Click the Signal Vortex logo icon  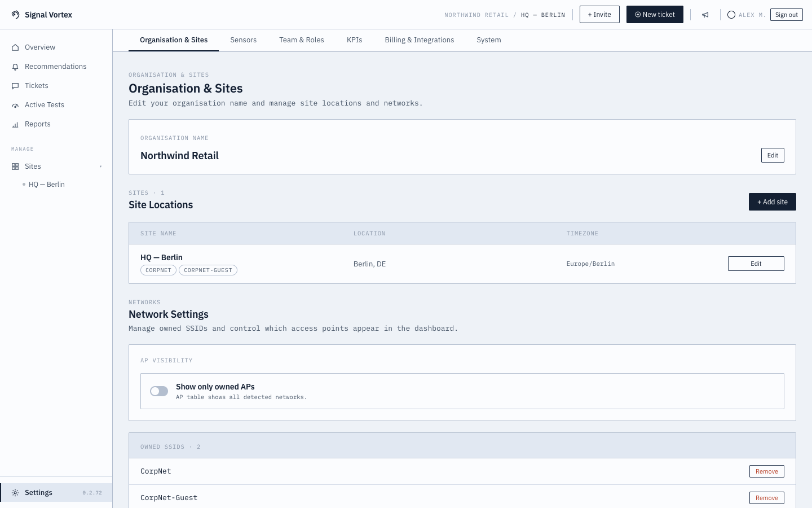[15, 15]
